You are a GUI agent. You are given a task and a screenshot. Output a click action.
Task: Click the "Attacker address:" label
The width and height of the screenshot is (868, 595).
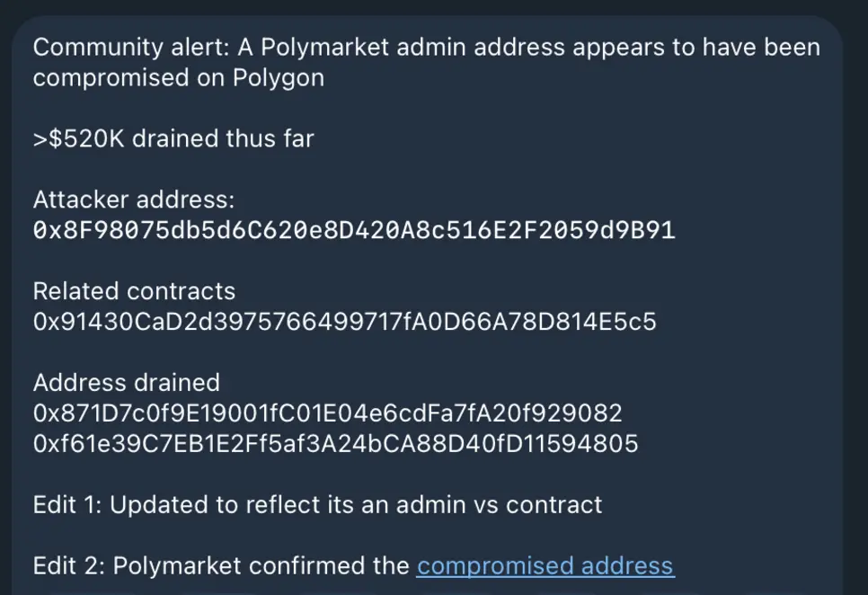pyautogui.click(x=134, y=200)
